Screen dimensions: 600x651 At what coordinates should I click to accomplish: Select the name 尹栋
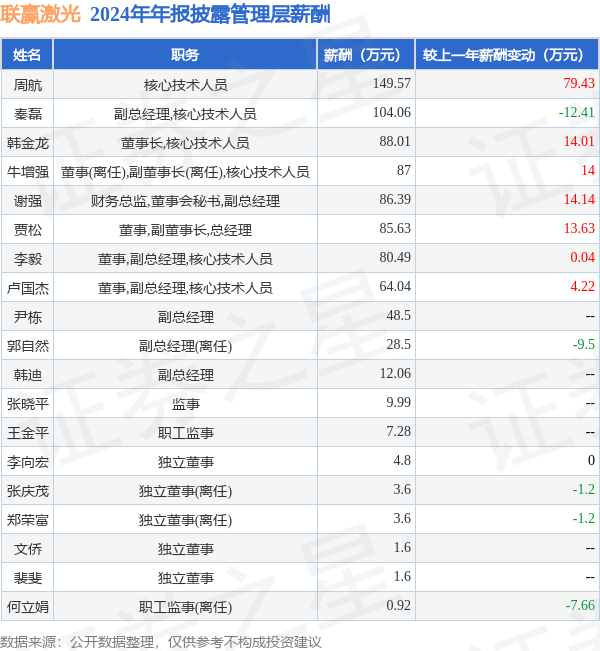[x=28, y=317]
